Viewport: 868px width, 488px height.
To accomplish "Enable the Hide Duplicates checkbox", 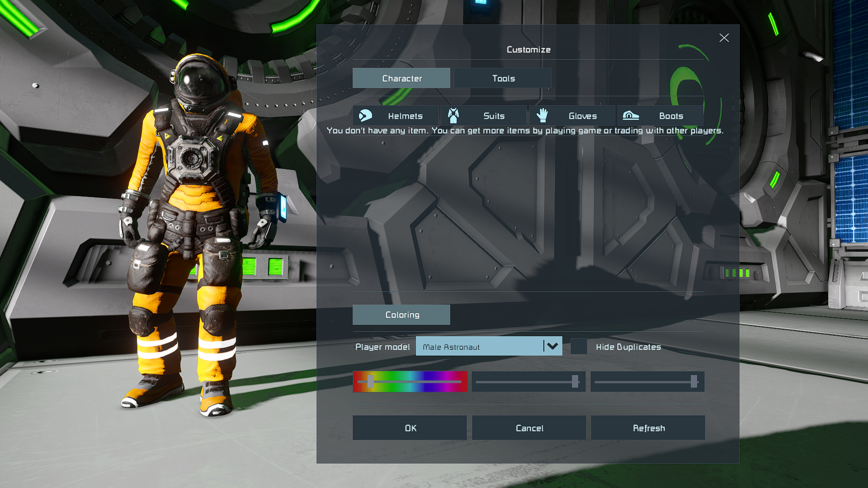I will click(579, 346).
